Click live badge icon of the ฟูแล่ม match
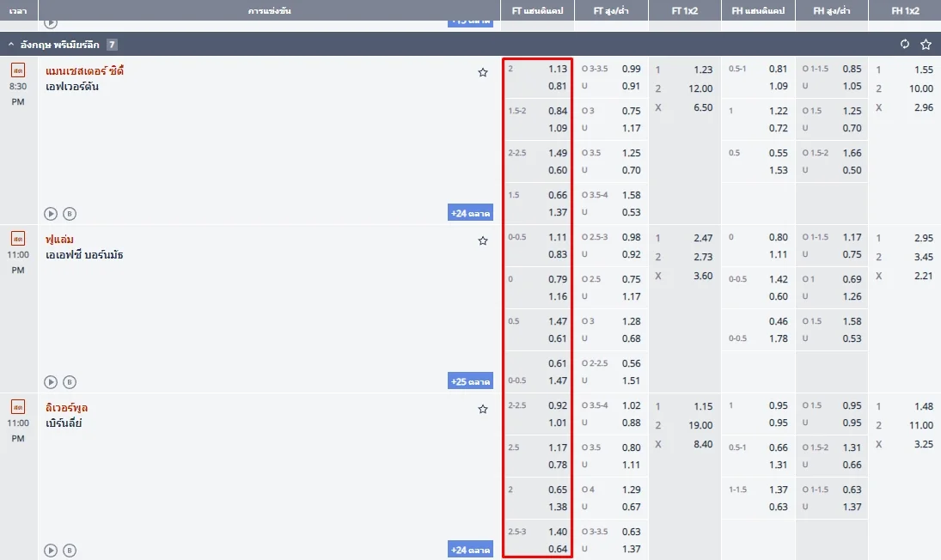Viewport: 941px width, 560px height. [18, 239]
